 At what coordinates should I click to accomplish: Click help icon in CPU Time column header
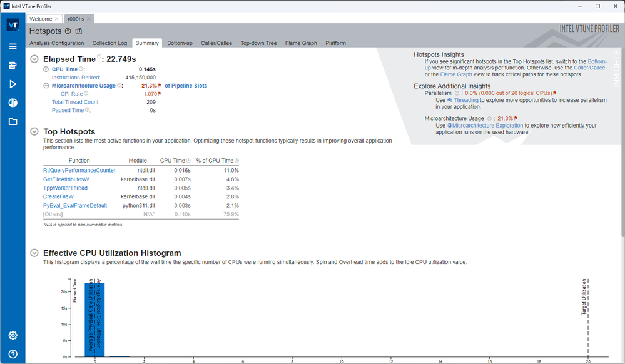point(188,161)
